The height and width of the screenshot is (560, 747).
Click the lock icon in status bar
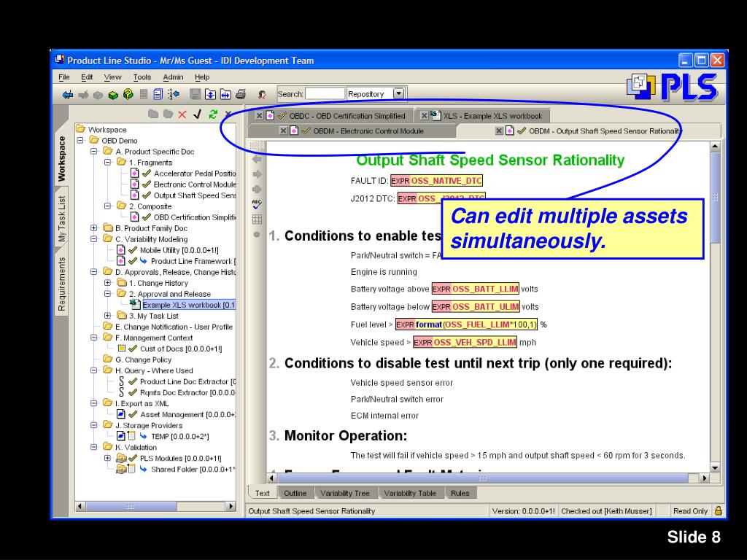[718, 510]
